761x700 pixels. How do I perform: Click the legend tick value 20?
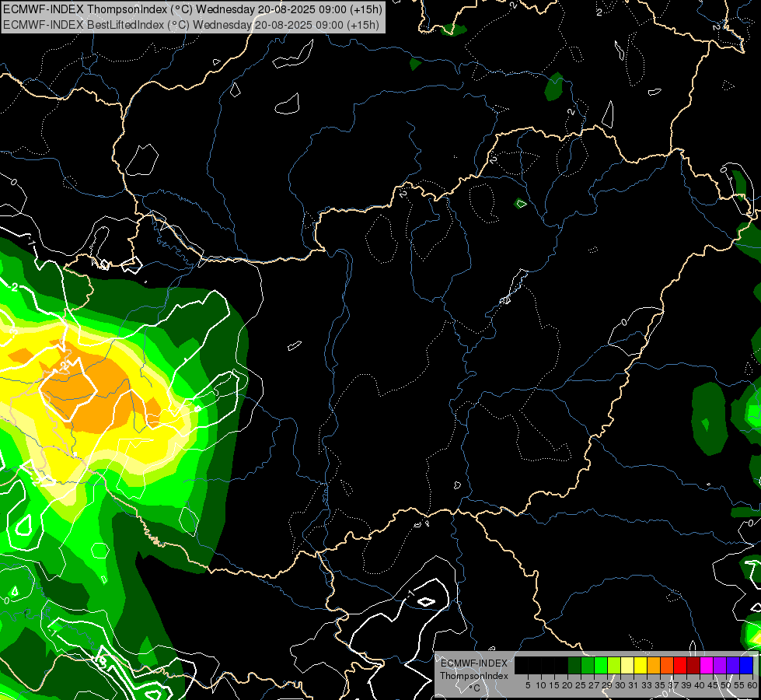(x=567, y=685)
